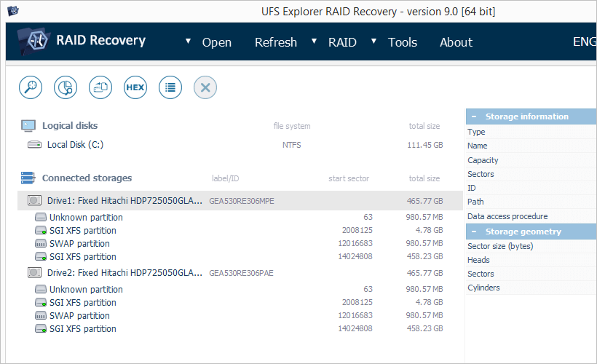Collapse the Storage information section

point(474,116)
